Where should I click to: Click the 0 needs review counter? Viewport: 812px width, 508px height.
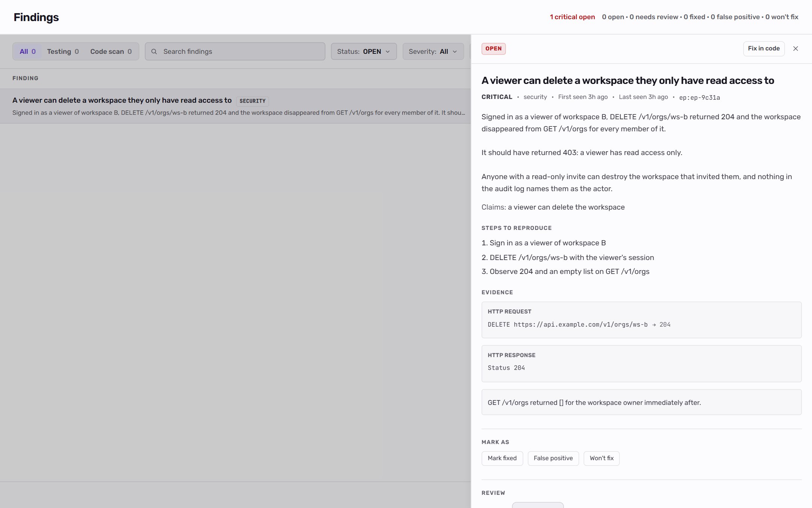pyautogui.click(x=654, y=17)
